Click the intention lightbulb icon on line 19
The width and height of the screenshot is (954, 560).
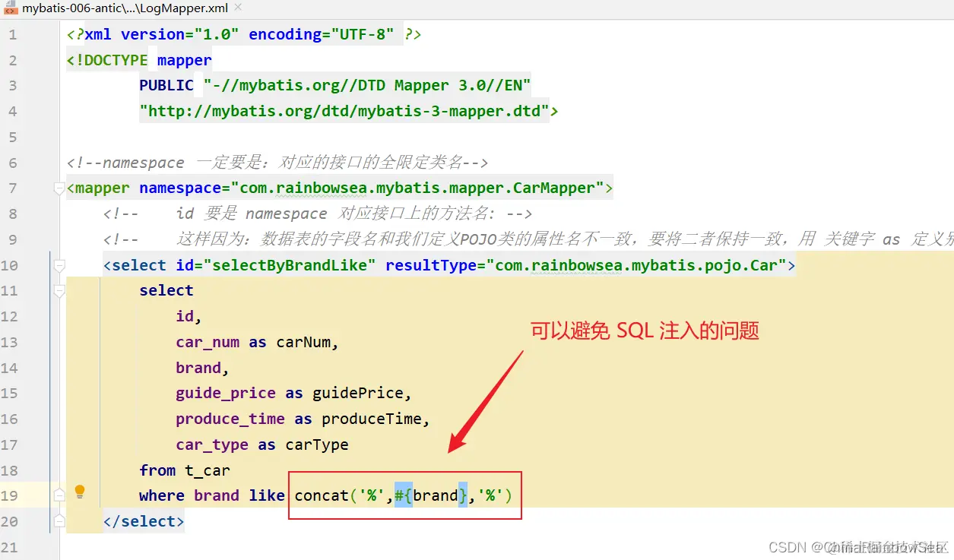coord(80,492)
